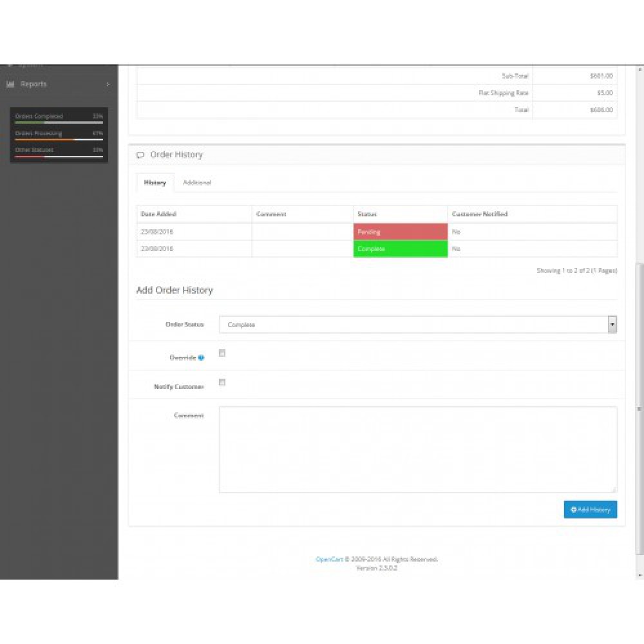The height and width of the screenshot is (644, 644).
Task: Click inside the Comment text area
Action: point(419,448)
